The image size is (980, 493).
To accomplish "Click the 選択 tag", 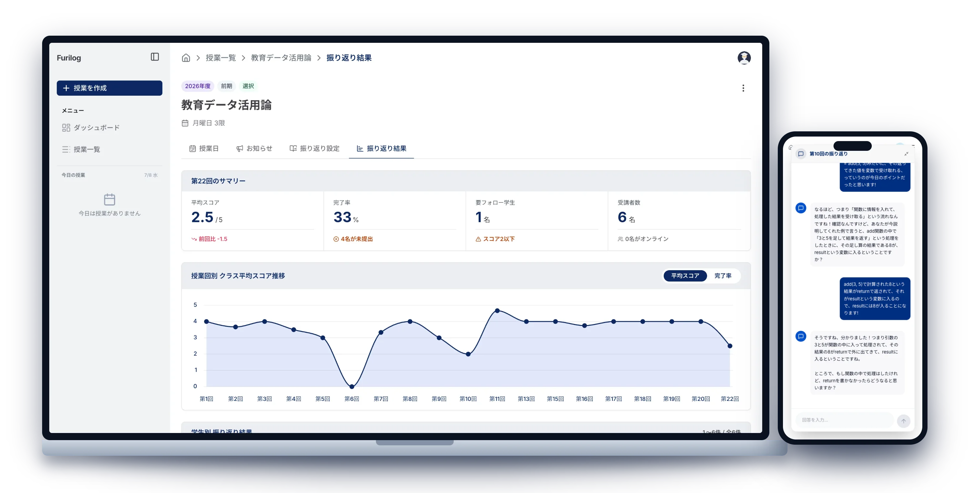I will pyautogui.click(x=248, y=86).
